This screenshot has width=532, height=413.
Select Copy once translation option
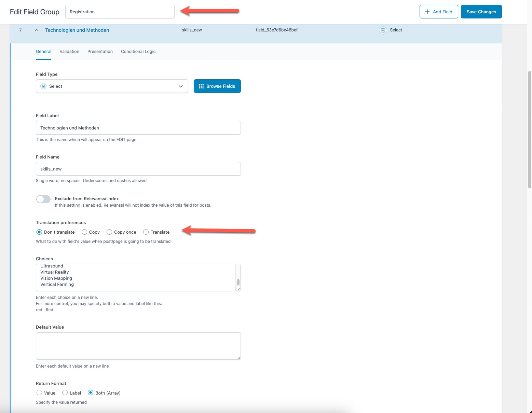pyautogui.click(x=109, y=232)
